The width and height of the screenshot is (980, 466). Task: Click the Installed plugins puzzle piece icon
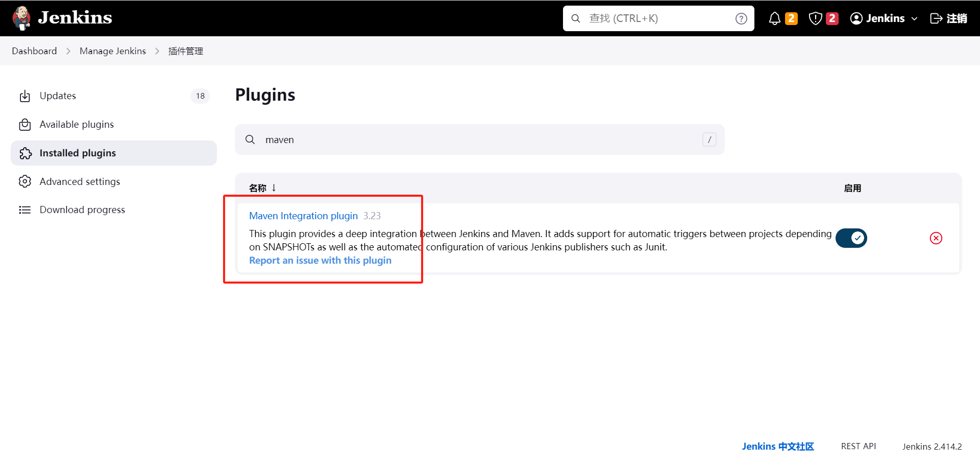pos(26,153)
